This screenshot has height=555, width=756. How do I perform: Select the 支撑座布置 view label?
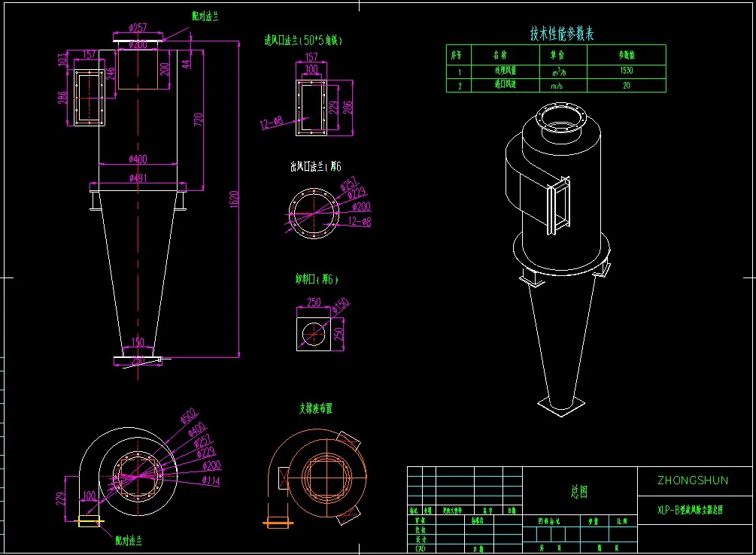pos(315,408)
